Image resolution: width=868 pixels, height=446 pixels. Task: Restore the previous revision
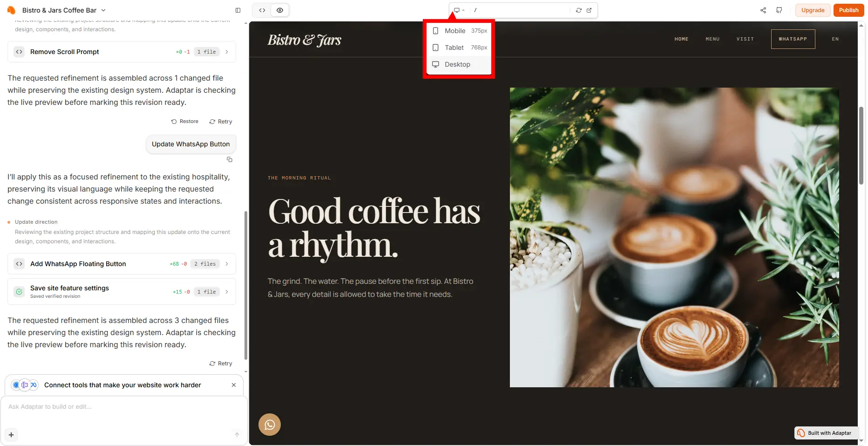pos(185,122)
